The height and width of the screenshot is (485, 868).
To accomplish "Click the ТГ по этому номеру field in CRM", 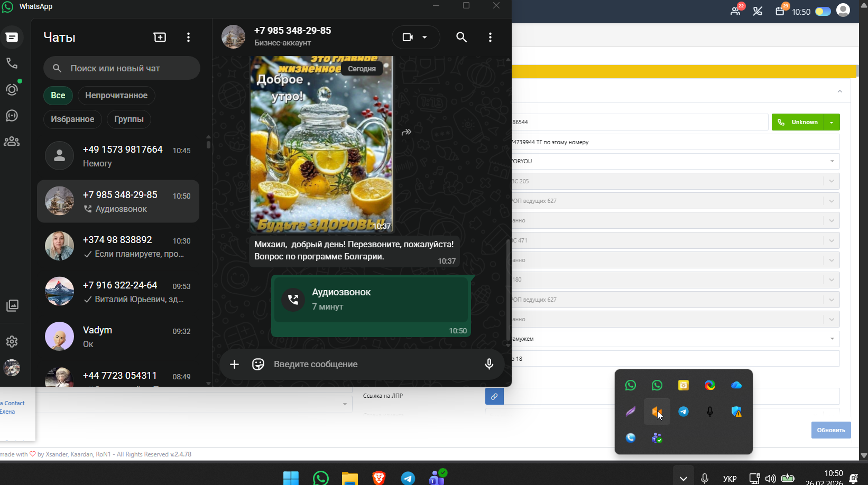I will pyautogui.click(x=676, y=142).
